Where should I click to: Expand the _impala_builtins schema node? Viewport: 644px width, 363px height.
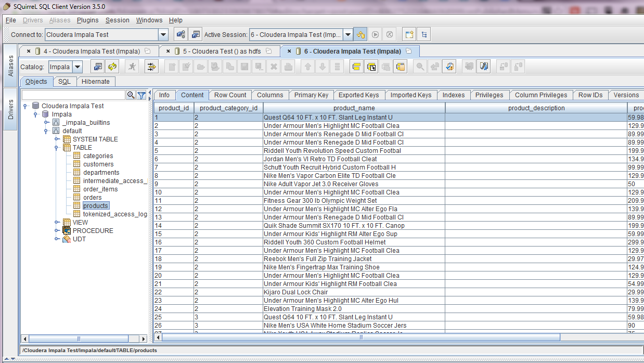pos(46,123)
